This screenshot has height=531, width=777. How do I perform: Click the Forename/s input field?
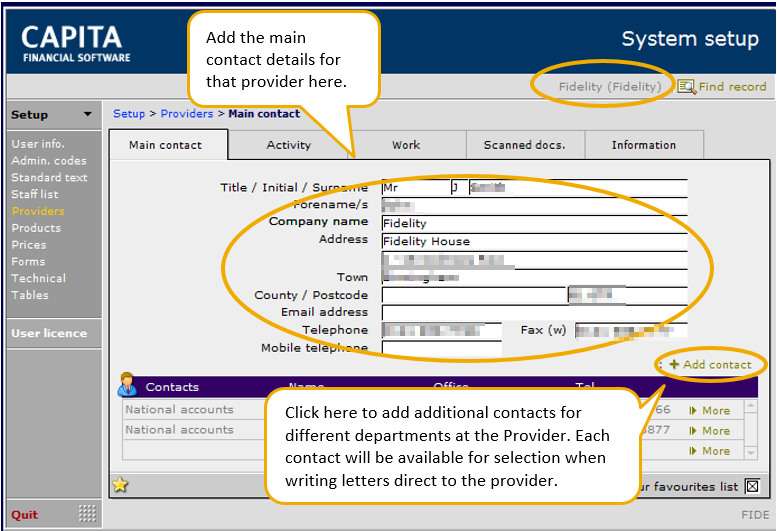click(x=534, y=205)
